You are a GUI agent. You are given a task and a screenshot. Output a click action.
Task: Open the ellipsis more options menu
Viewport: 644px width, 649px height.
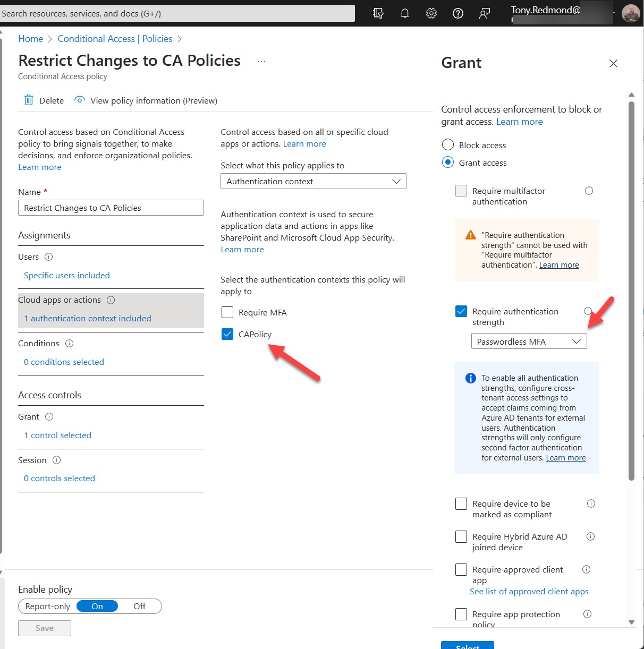coord(261,61)
